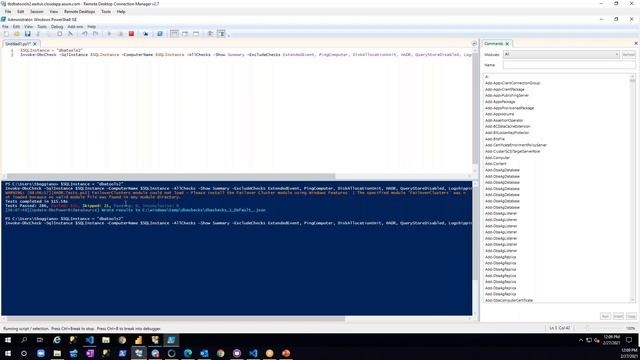The image size is (640, 360).
Task: Select Add-Content in command list
Action: coord(496,164)
